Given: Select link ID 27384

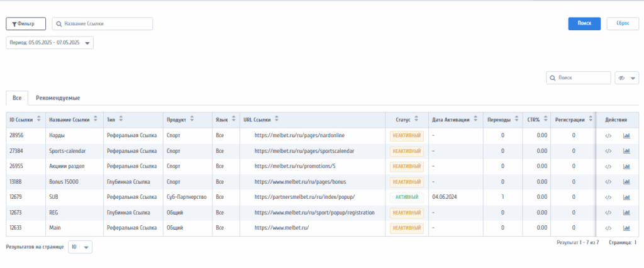Looking at the screenshot, I should coord(16,151).
